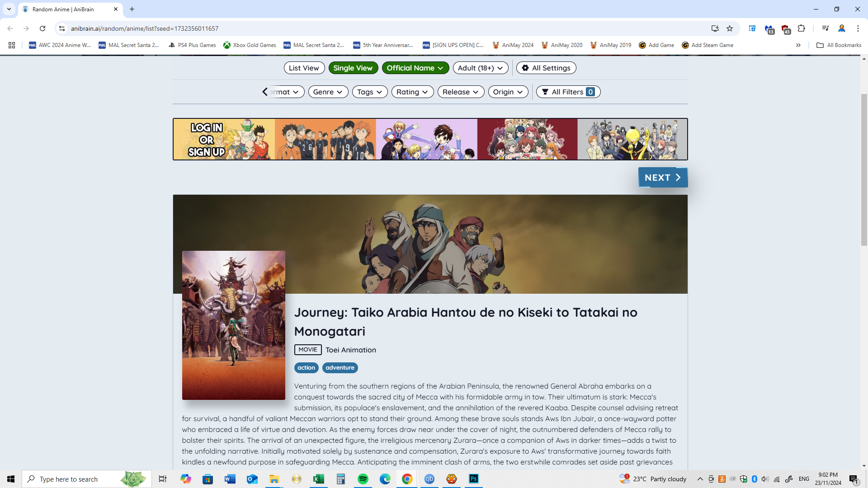Open the Official Name dropdown
Viewport: 868px width, 488px height.
click(x=415, y=68)
